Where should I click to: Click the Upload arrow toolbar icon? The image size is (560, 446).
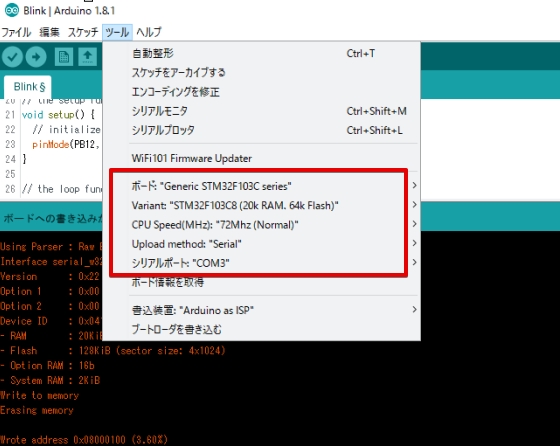[36, 56]
